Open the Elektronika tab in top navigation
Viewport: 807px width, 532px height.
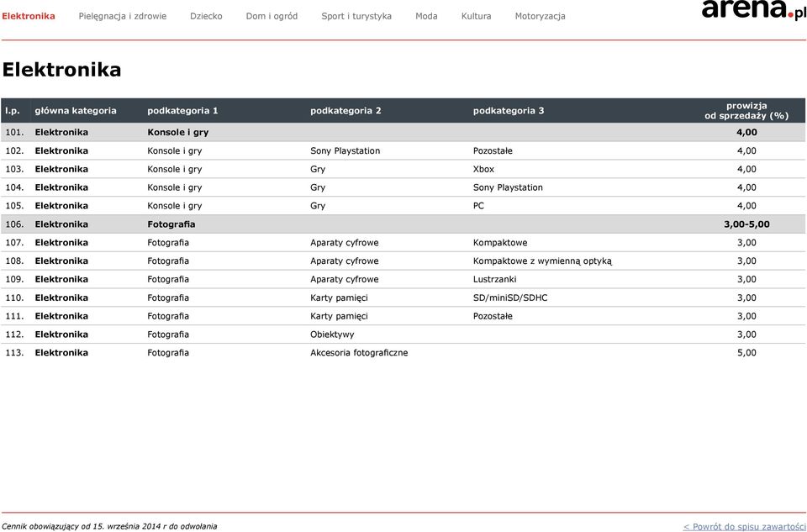(29, 16)
